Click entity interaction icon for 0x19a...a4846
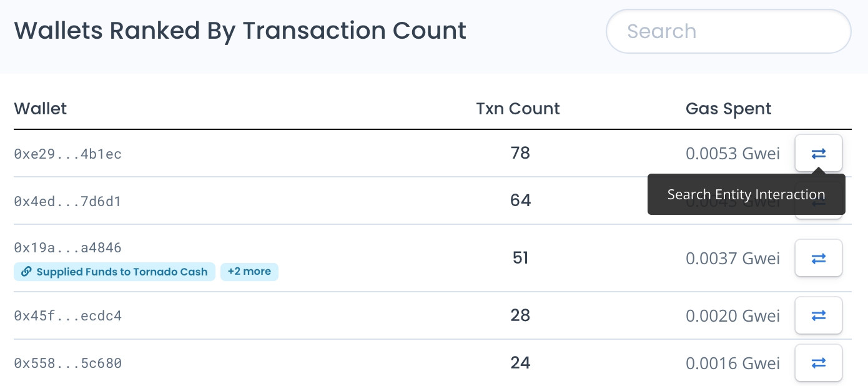 click(x=818, y=258)
